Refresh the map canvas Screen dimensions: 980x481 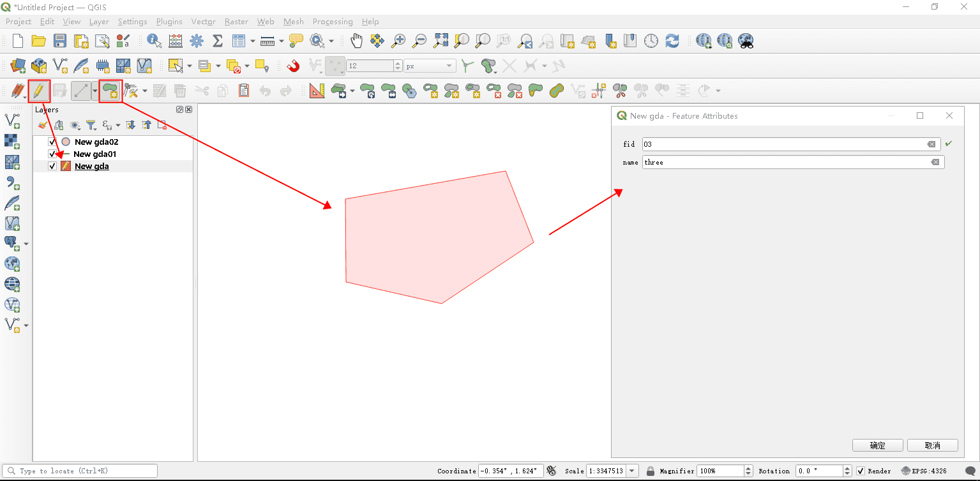pyautogui.click(x=672, y=41)
